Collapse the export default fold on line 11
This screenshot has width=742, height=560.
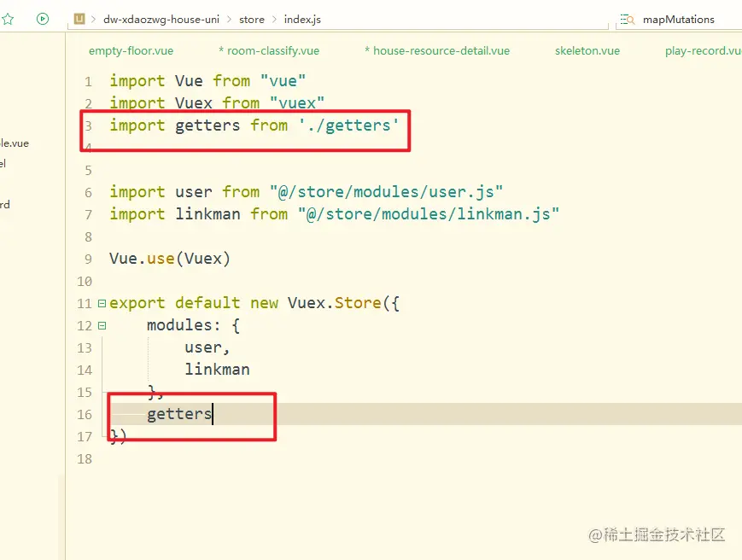coord(102,303)
